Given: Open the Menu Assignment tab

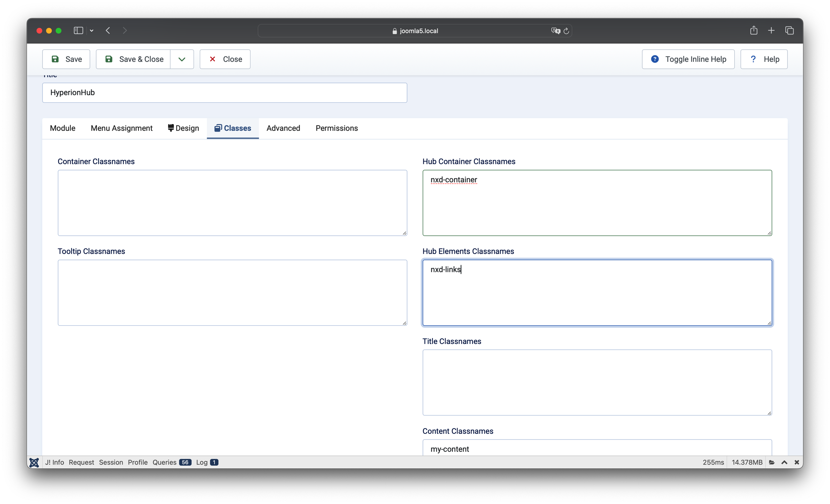Looking at the screenshot, I should tap(122, 128).
